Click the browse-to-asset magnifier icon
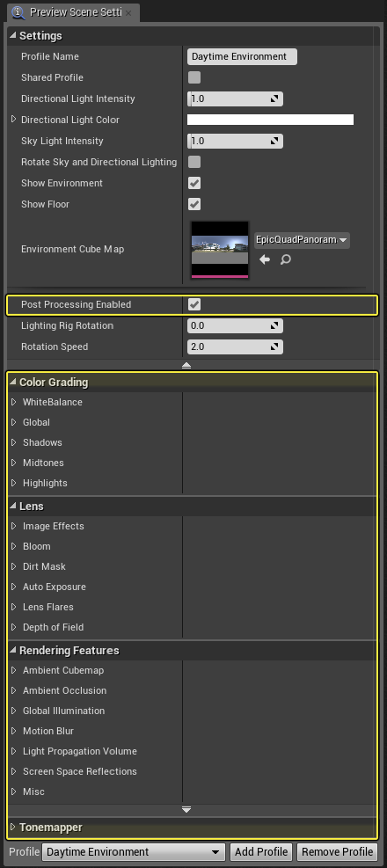Viewport: 387px width, 868px height. pos(286,259)
